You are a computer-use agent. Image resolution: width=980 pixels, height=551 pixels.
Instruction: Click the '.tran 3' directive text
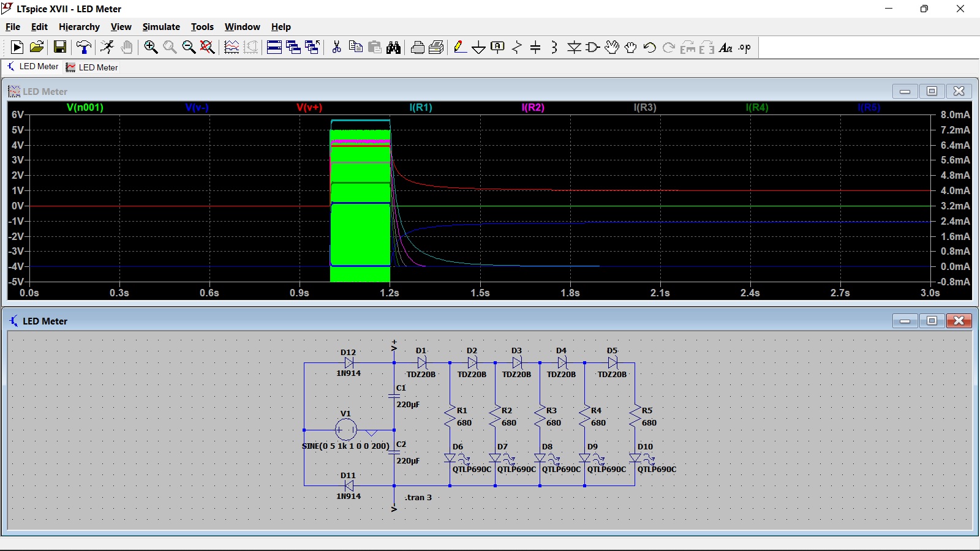(418, 497)
